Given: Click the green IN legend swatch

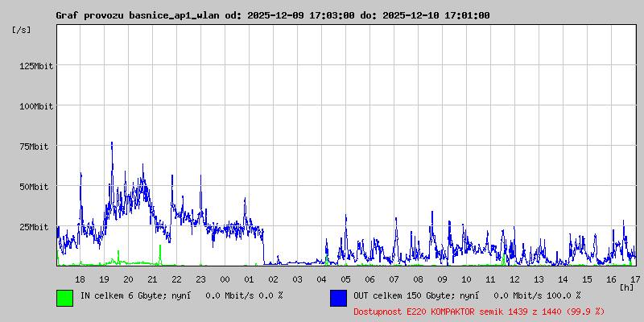Looking at the screenshot, I should 64,297.
